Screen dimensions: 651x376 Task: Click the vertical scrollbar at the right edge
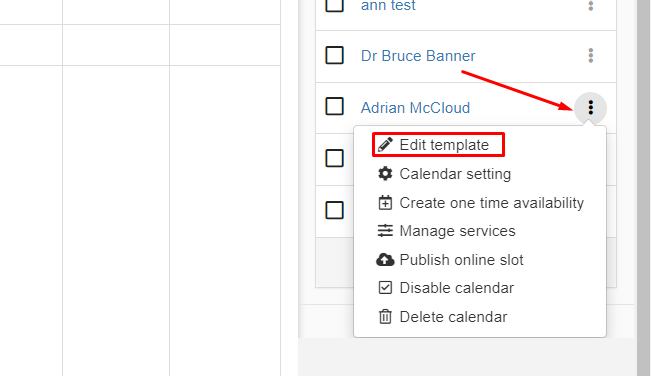coord(644,188)
